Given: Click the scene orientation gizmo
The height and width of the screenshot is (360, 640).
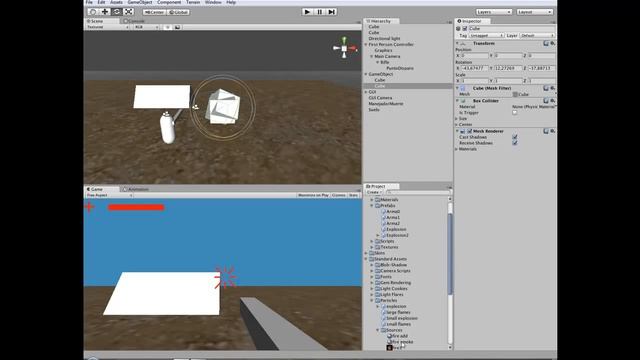Looking at the screenshot, I should pyautogui.click(x=344, y=48).
